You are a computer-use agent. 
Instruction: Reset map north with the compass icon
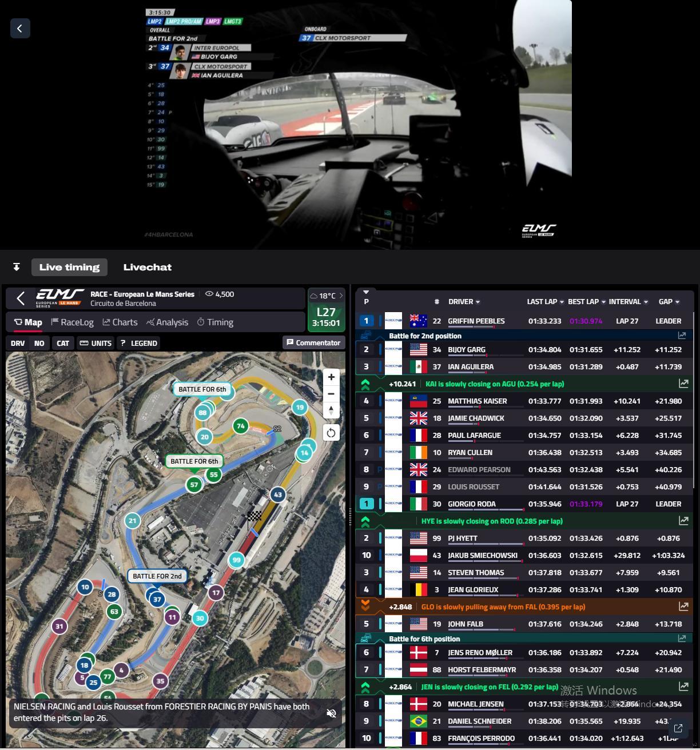(331, 410)
